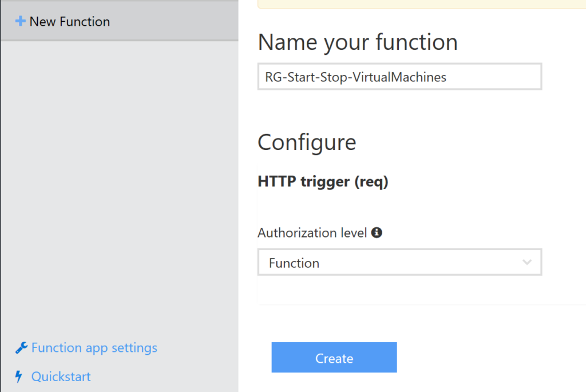Click the selected "Function" value in the dropdown
586x392 pixels.
click(294, 263)
